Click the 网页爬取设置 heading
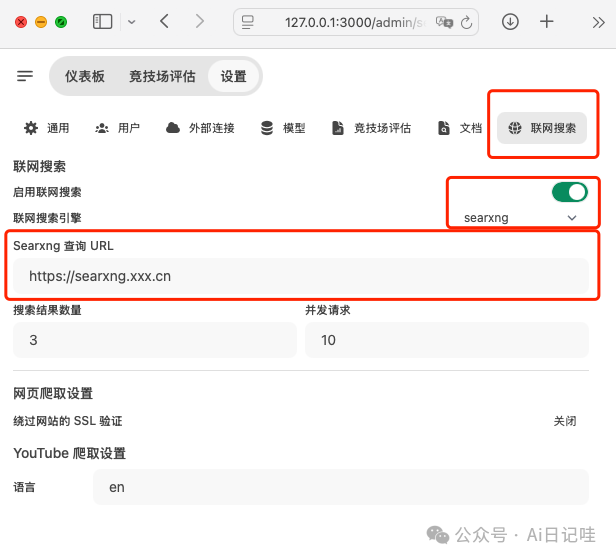This screenshot has height=560, width=616. pyautogui.click(x=53, y=393)
